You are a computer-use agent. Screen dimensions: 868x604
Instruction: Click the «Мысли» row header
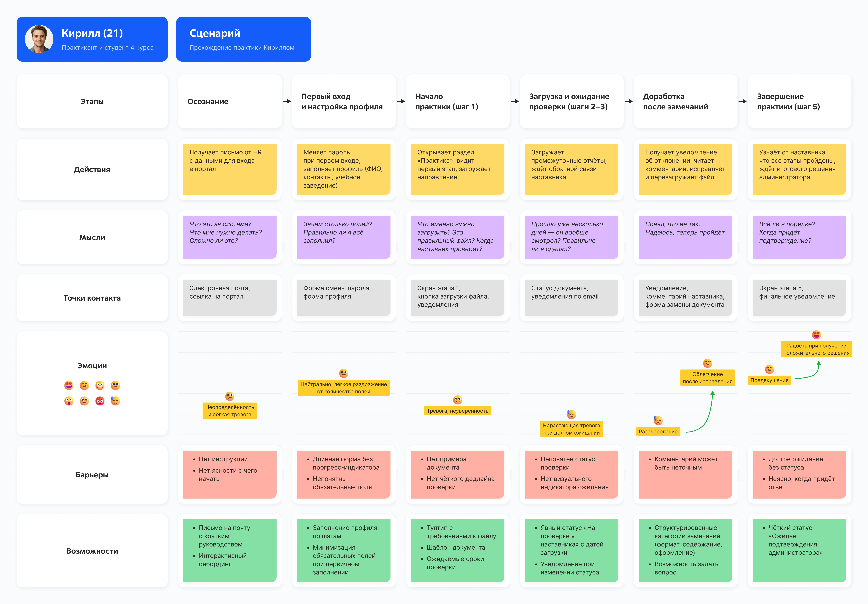(92, 237)
